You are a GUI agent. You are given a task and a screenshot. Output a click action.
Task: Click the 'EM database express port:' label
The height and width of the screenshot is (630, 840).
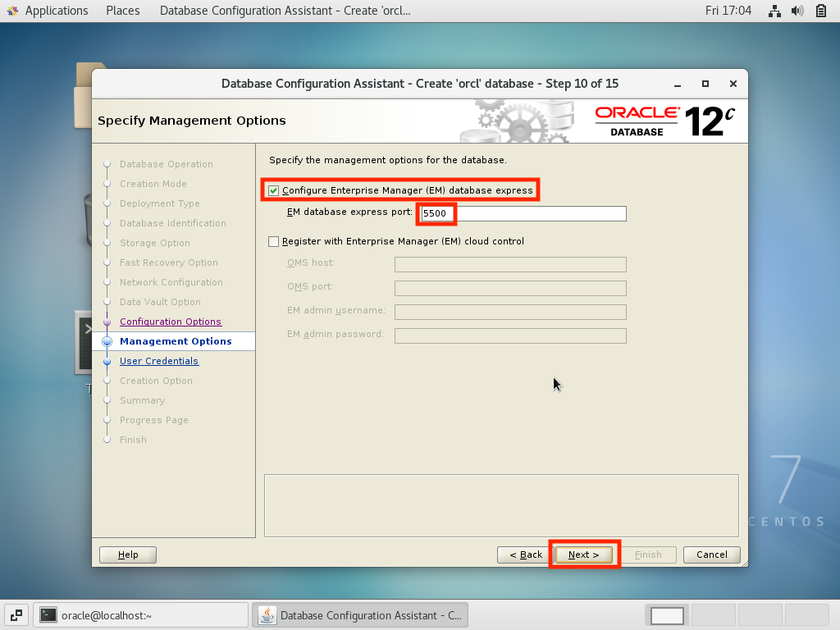pos(349,212)
